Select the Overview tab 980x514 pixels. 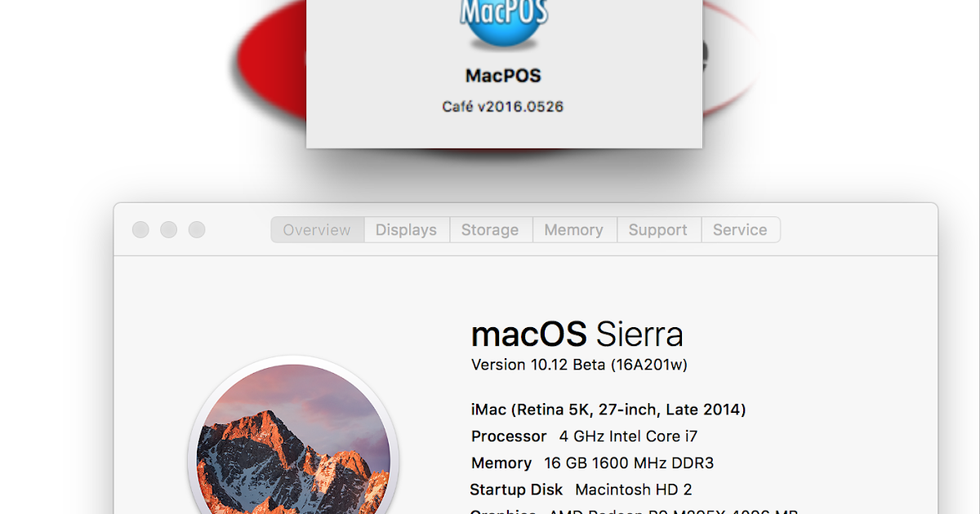point(317,229)
